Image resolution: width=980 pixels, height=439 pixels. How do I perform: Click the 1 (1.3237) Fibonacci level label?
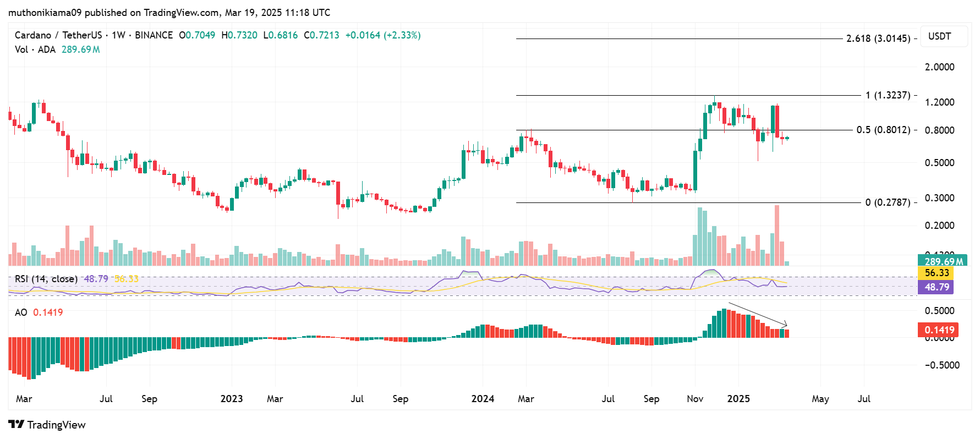point(888,95)
